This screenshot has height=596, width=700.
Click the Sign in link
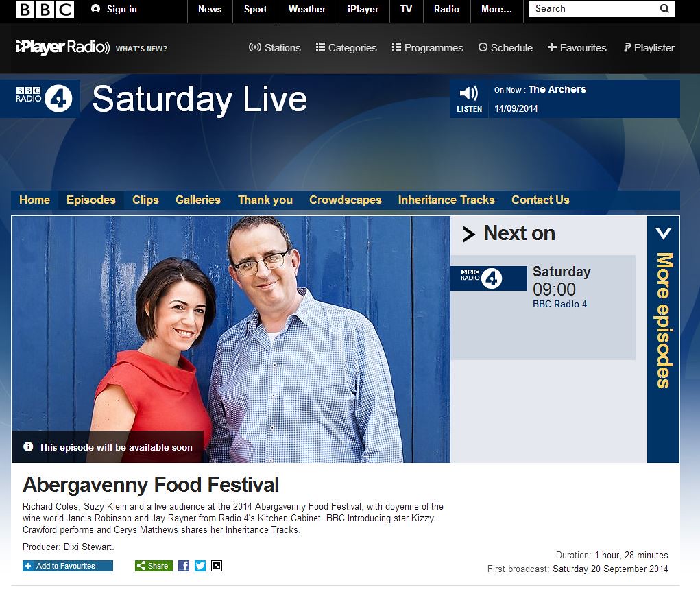click(114, 9)
